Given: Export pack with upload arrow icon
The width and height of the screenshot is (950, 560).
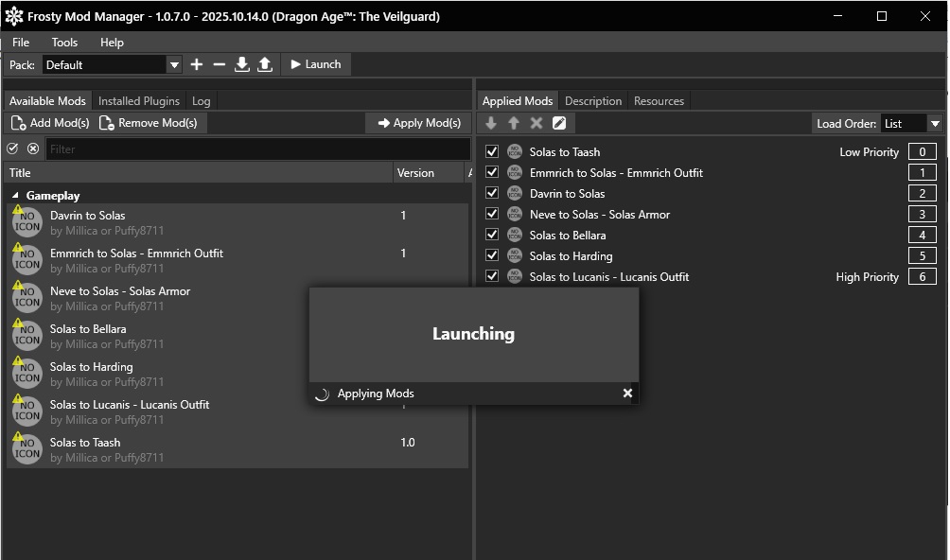Looking at the screenshot, I should [265, 64].
